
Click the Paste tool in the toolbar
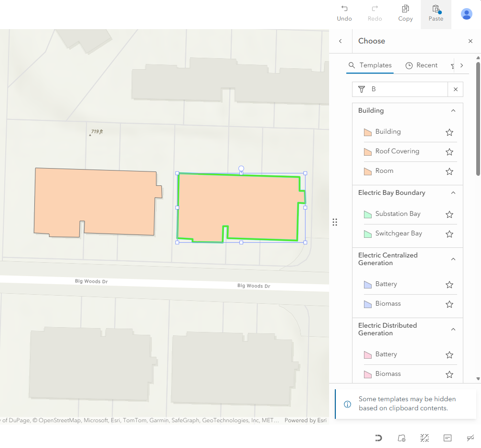(x=436, y=13)
